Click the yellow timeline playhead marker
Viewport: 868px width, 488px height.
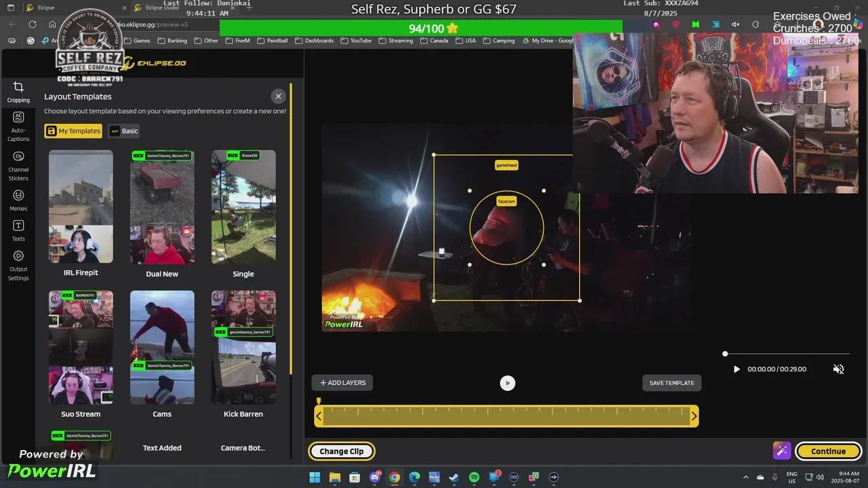click(319, 401)
